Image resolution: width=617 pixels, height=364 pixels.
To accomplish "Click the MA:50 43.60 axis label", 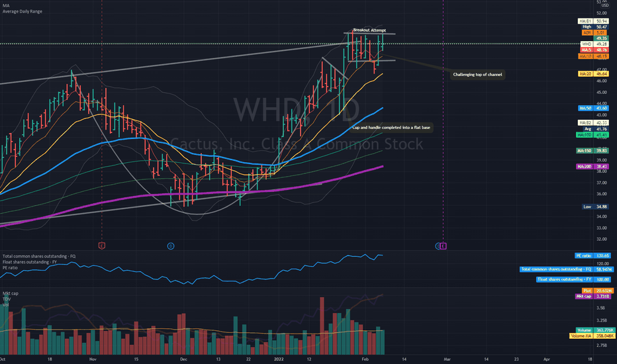I will (x=593, y=109).
